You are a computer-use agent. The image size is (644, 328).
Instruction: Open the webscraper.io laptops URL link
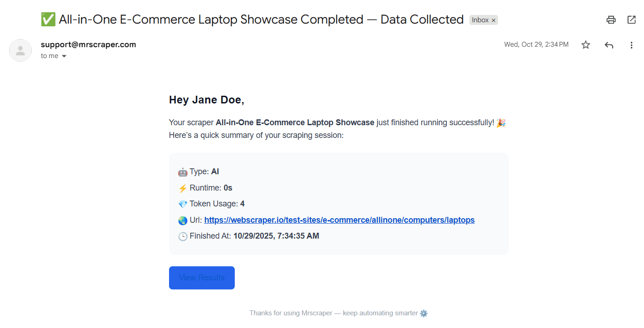click(339, 220)
